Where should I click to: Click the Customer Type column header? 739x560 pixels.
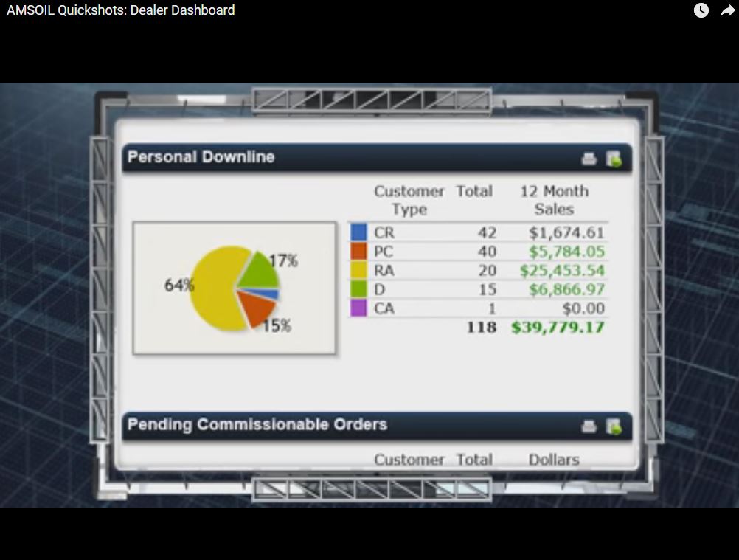(409, 200)
